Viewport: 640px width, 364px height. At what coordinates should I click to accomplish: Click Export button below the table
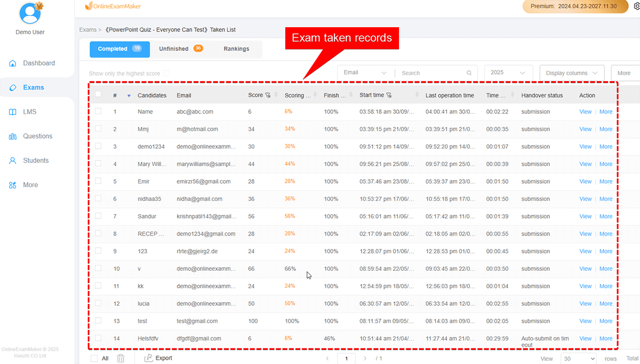158,358
